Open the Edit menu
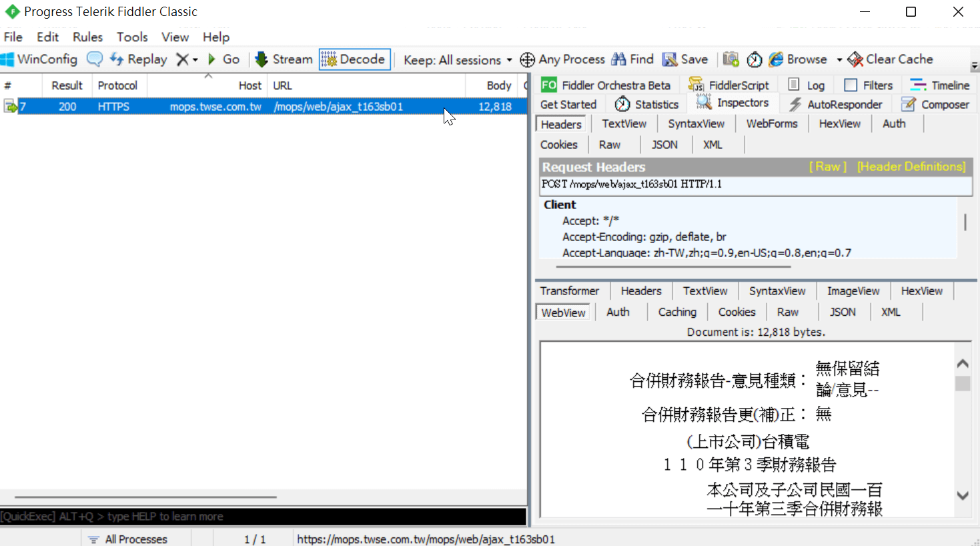The height and width of the screenshot is (546, 980). (48, 37)
